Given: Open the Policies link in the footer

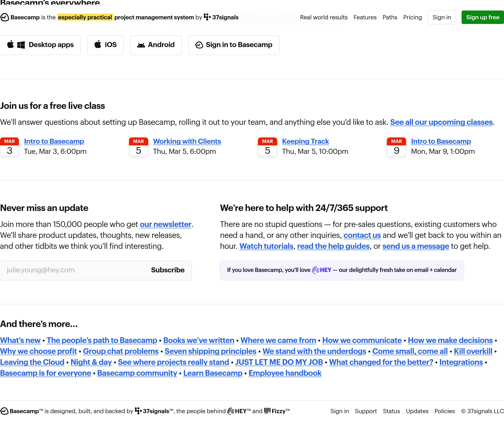Looking at the screenshot, I should (444, 411).
